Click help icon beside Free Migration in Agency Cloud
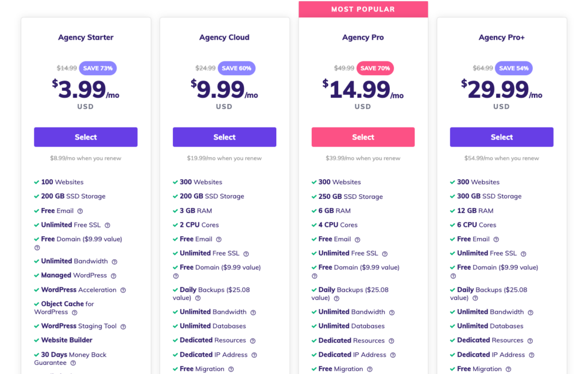 click(x=231, y=369)
